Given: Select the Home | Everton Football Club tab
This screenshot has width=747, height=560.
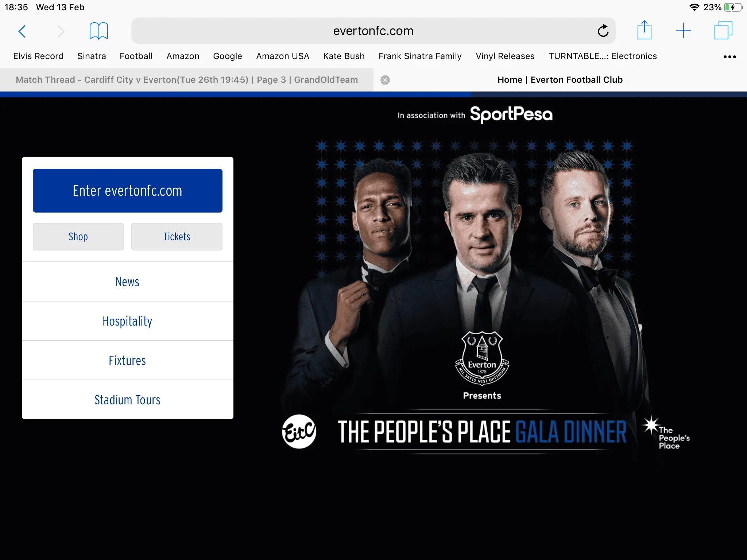Looking at the screenshot, I should (x=560, y=80).
